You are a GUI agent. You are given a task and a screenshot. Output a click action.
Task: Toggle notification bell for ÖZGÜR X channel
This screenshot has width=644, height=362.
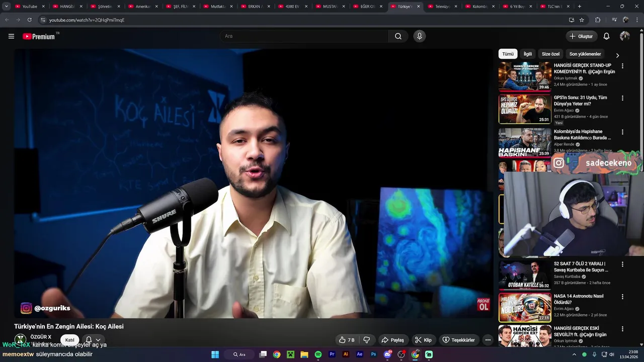[93, 340]
